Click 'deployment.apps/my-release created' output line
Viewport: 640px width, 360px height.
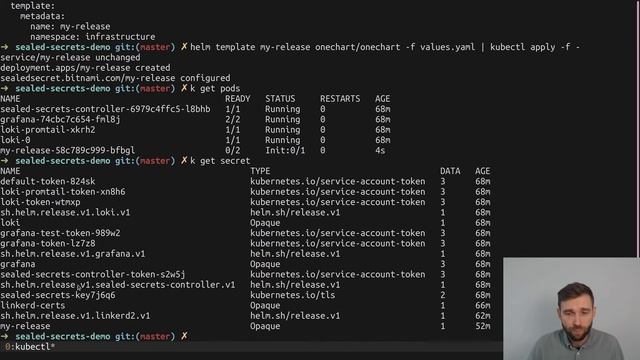pyautogui.click(x=85, y=68)
